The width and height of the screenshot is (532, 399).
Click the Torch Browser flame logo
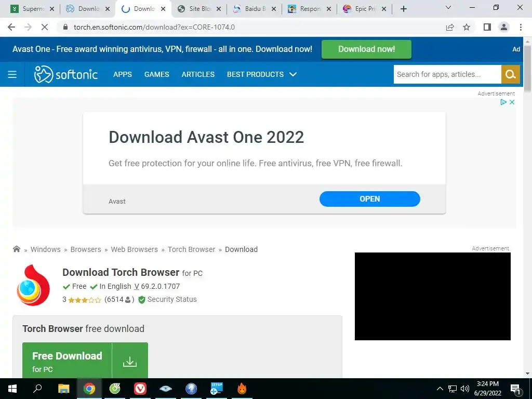(33, 285)
